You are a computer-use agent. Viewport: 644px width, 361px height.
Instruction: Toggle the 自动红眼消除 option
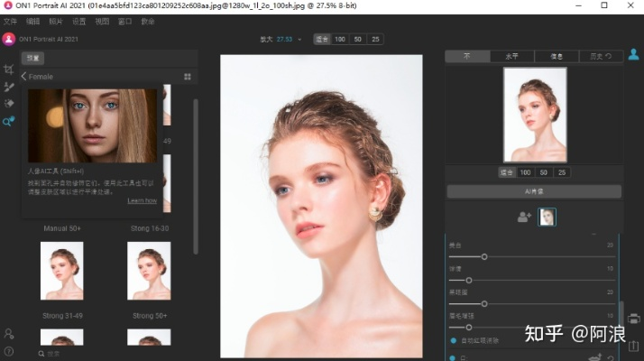(x=453, y=340)
